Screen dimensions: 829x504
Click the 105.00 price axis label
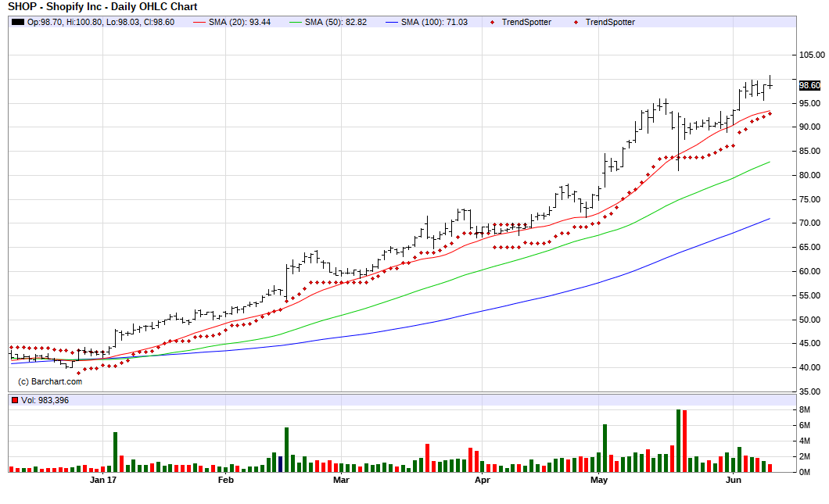tap(812, 55)
